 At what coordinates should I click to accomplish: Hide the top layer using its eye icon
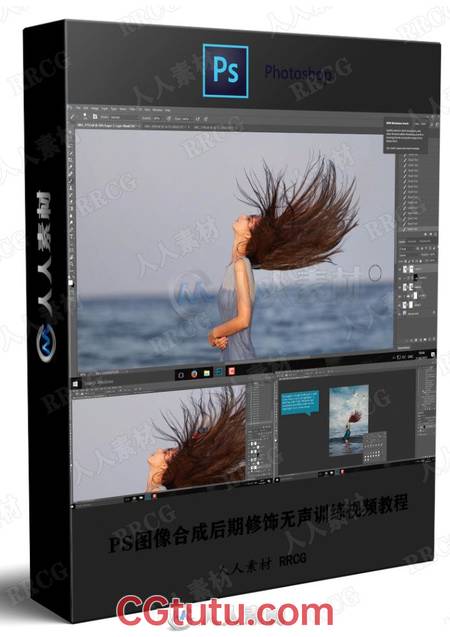[x=399, y=270]
